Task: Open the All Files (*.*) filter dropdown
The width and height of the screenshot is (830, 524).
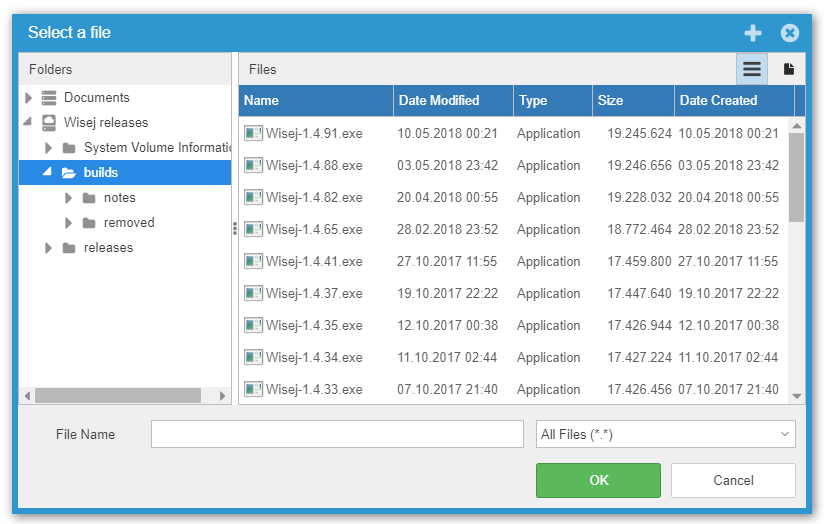Action: coord(665,434)
